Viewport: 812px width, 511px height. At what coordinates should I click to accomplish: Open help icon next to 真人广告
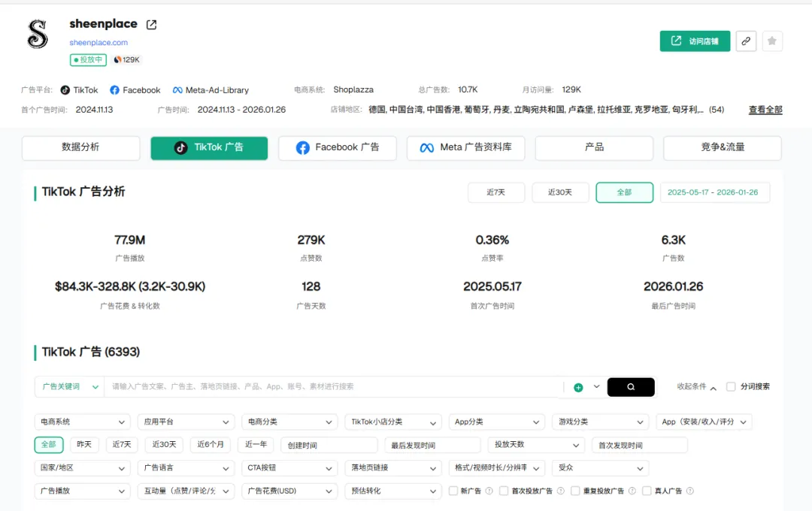click(x=689, y=491)
